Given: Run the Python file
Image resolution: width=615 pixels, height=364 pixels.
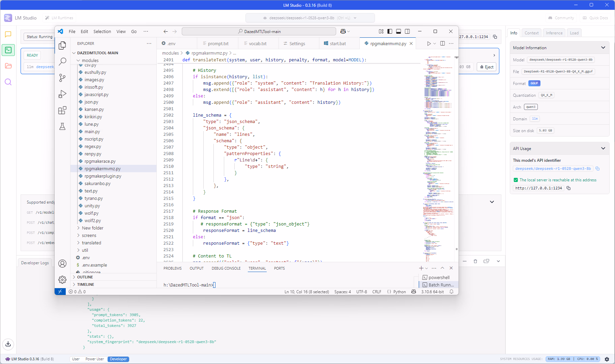Looking at the screenshot, I should (429, 43).
